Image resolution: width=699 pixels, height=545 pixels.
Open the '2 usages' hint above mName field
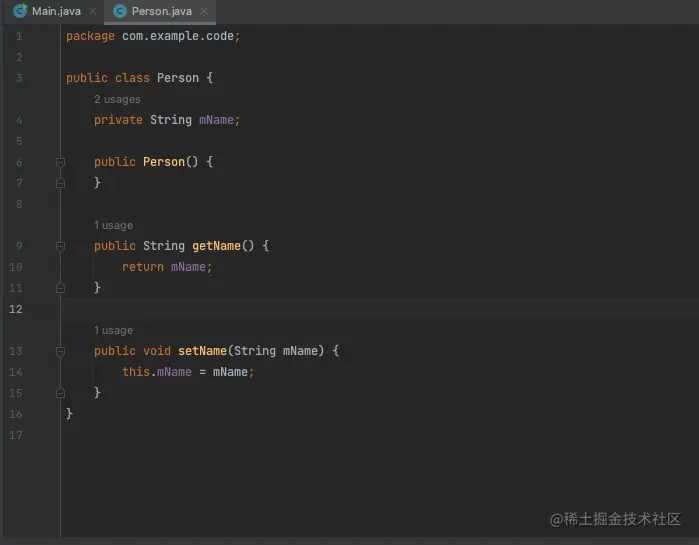[x=117, y=99]
